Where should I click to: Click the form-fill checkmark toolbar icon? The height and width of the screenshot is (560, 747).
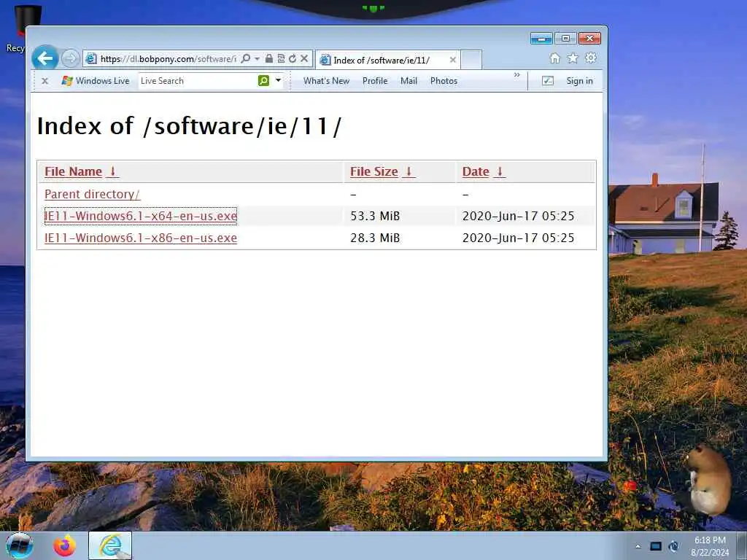548,81
